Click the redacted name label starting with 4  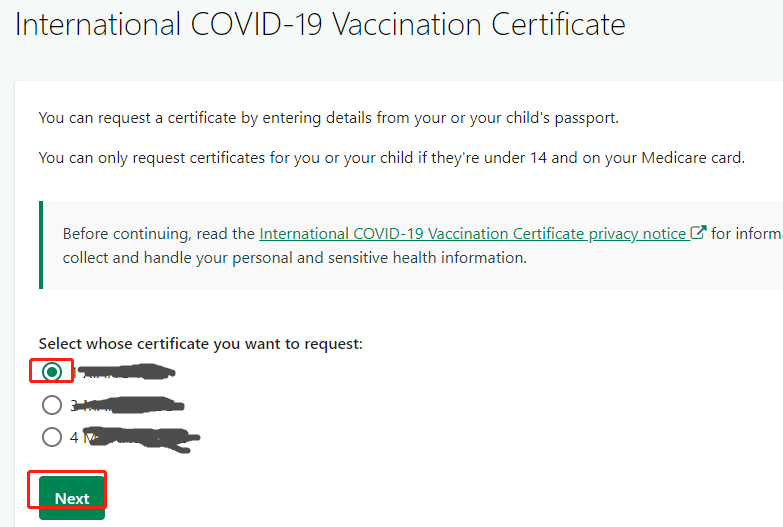(135, 438)
